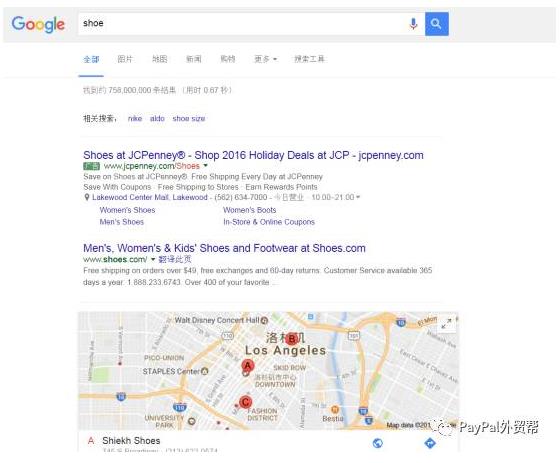
Task: Expand JCPenney store hours dropdown
Action: click(x=358, y=197)
